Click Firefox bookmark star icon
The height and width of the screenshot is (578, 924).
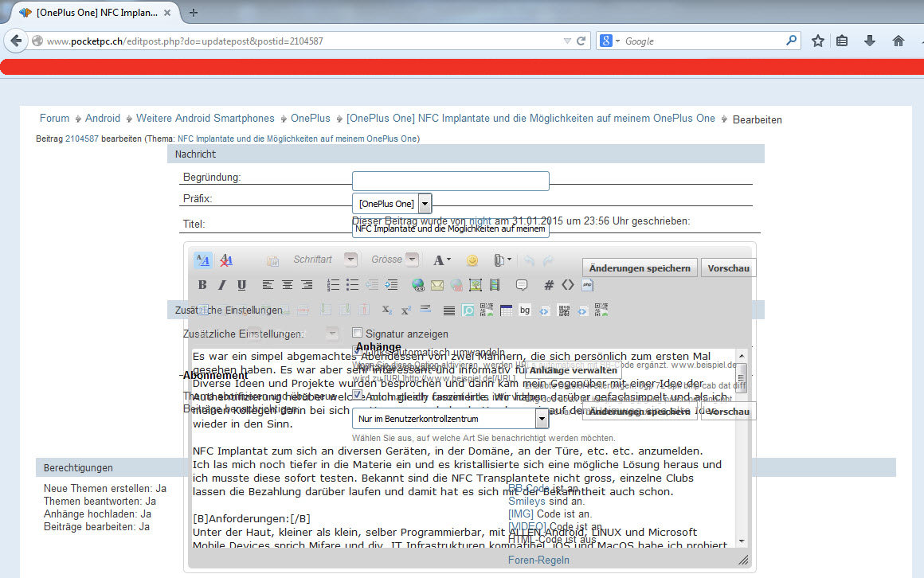tap(817, 41)
